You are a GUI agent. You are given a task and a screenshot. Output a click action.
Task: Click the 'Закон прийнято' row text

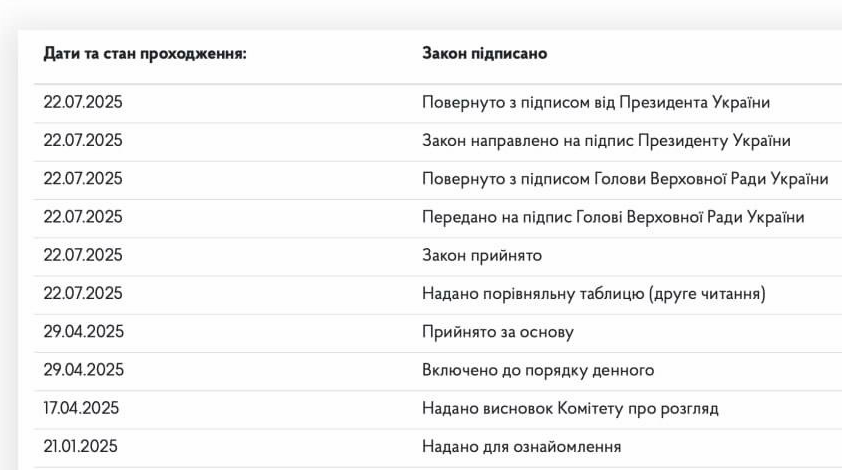coord(482,255)
